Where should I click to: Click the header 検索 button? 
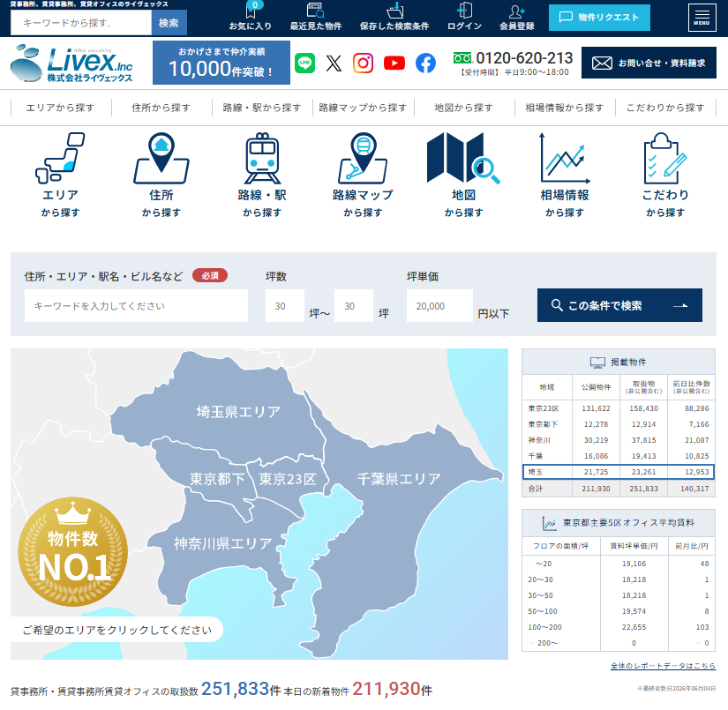pyautogui.click(x=169, y=23)
